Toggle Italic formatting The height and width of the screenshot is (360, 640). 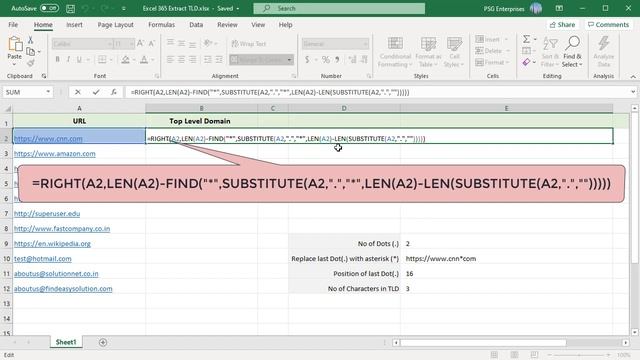pos(68,60)
